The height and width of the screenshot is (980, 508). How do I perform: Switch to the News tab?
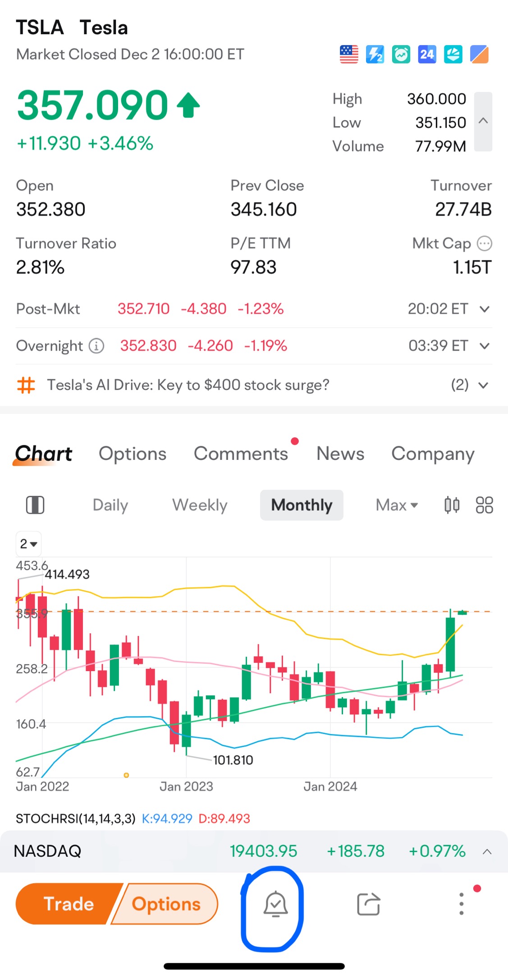click(x=340, y=454)
